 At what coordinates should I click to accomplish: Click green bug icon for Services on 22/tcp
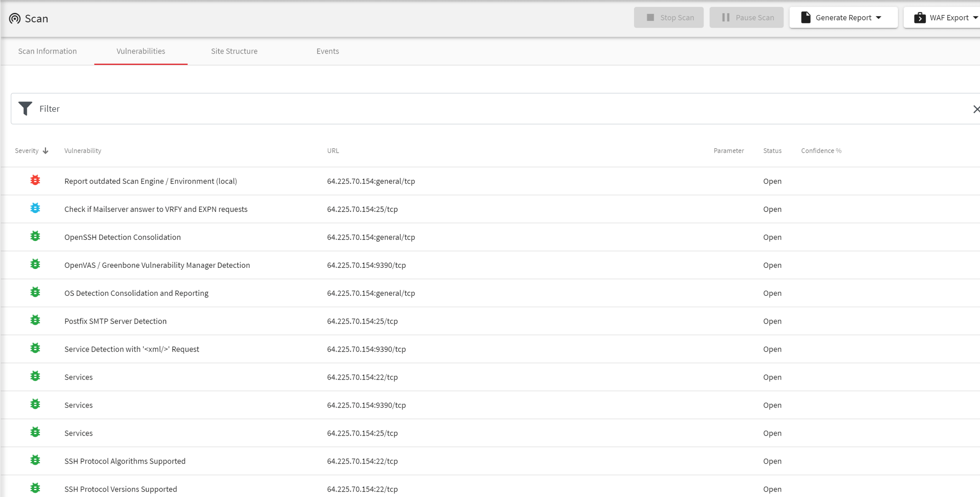[x=35, y=376]
